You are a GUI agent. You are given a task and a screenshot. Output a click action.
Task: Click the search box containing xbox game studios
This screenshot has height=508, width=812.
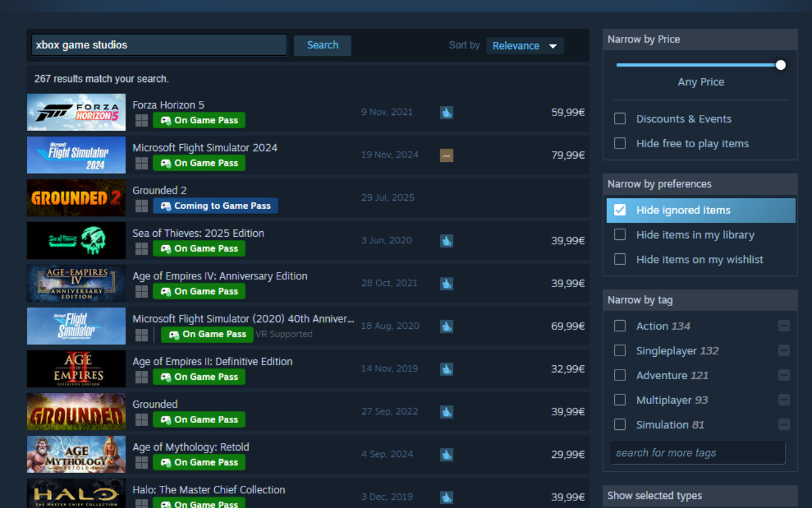coord(159,45)
